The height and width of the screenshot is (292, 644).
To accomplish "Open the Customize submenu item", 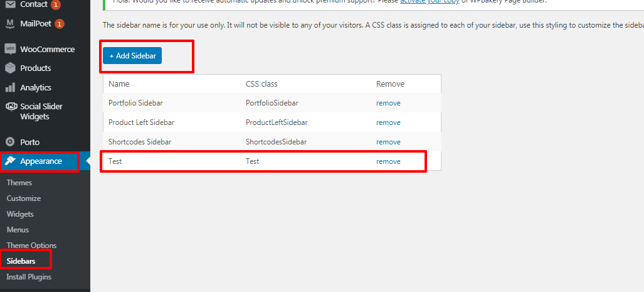I will 23,198.
